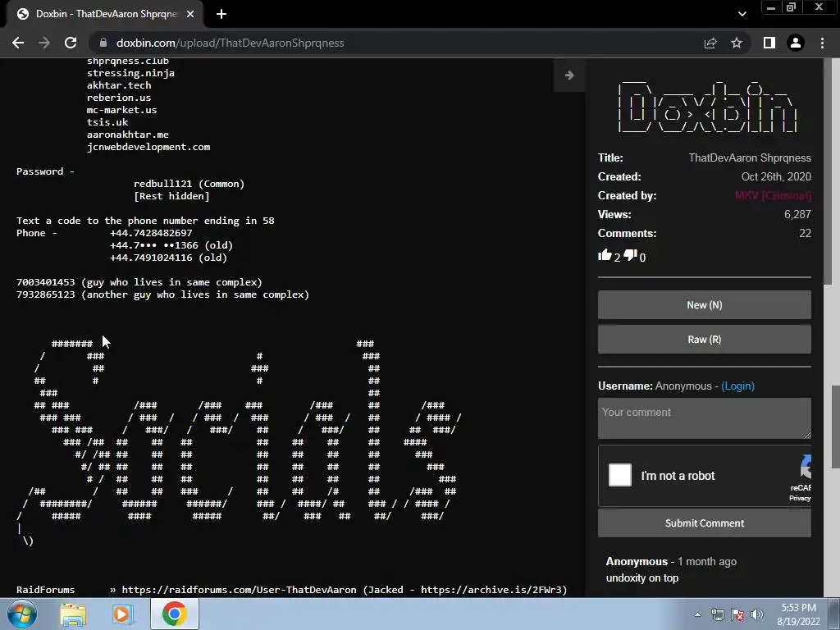The width and height of the screenshot is (840, 630).
Task: Go back to the previous page
Action: 18,43
